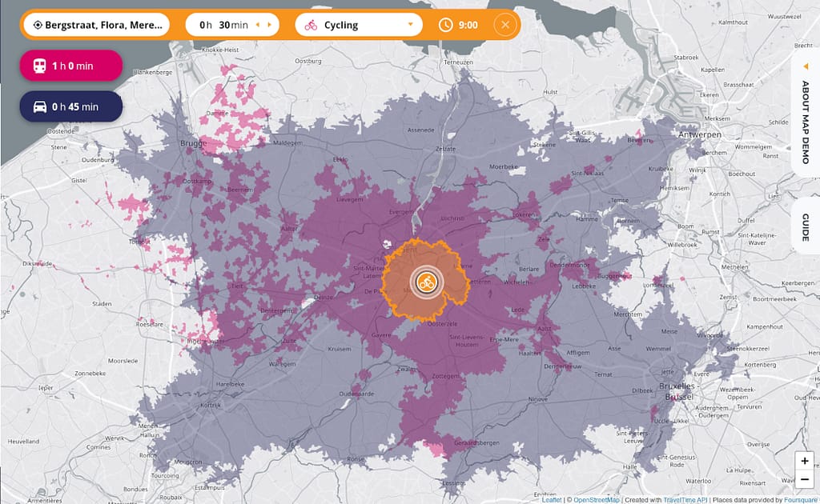Click the clock icon next to 9:00

click(x=446, y=25)
